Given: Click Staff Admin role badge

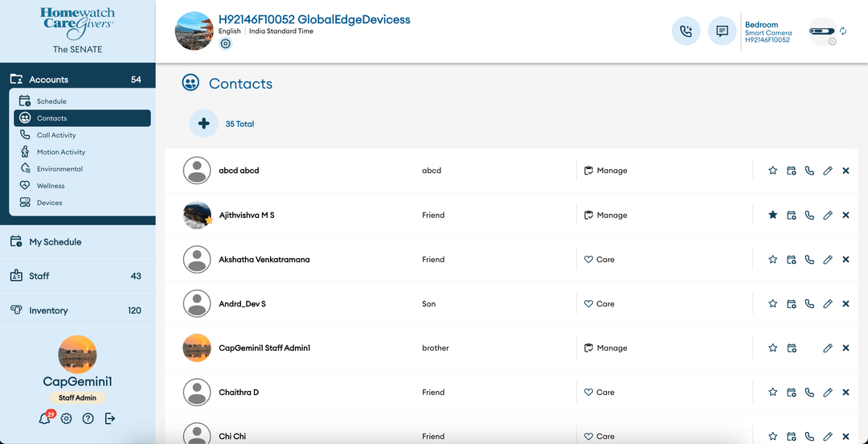Looking at the screenshot, I should [x=77, y=398].
